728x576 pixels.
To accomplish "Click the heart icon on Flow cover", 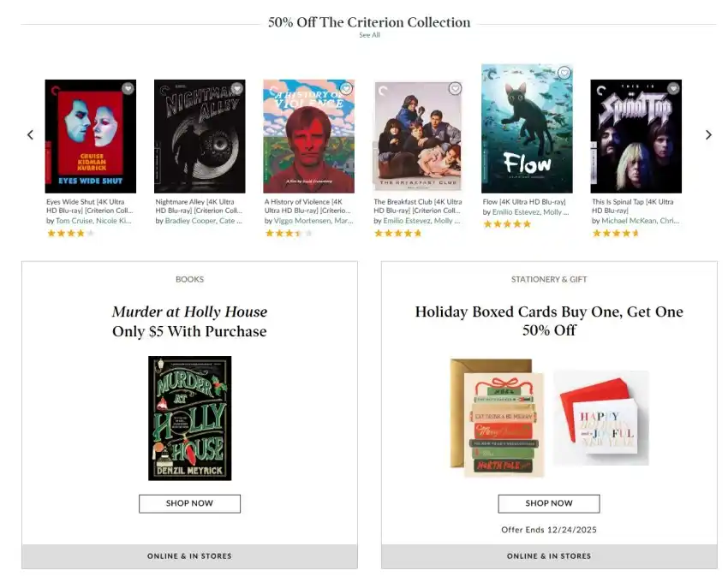I will coord(564,73).
